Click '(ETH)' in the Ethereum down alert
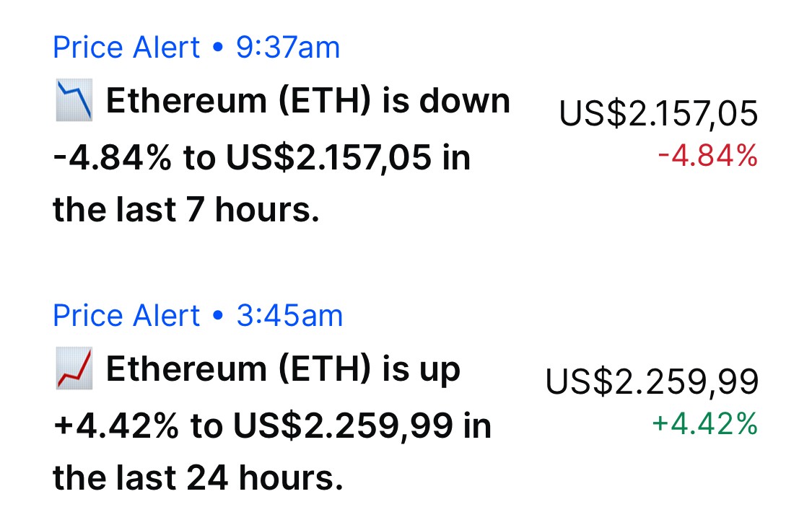 (x=325, y=100)
